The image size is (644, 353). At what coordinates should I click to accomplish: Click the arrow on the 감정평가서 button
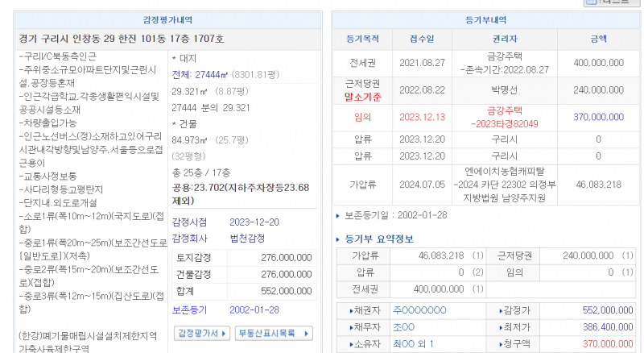click(224, 333)
